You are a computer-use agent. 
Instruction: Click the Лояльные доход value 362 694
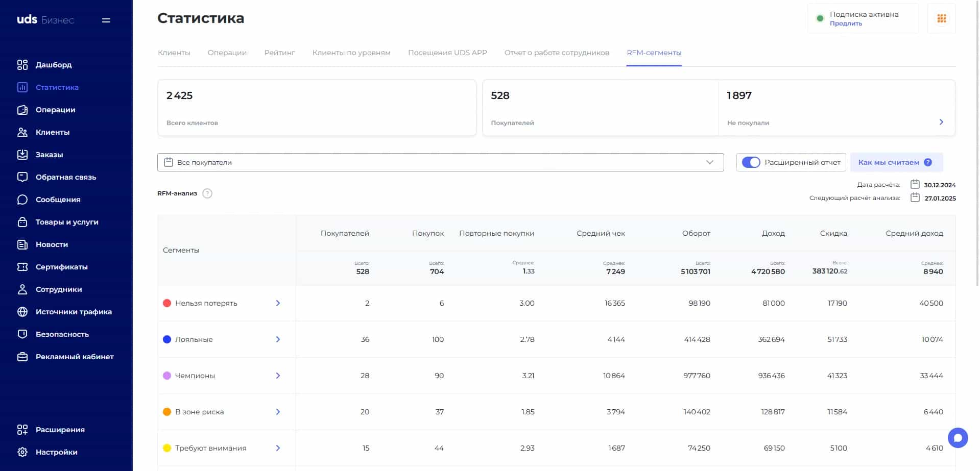pyautogui.click(x=771, y=339)
